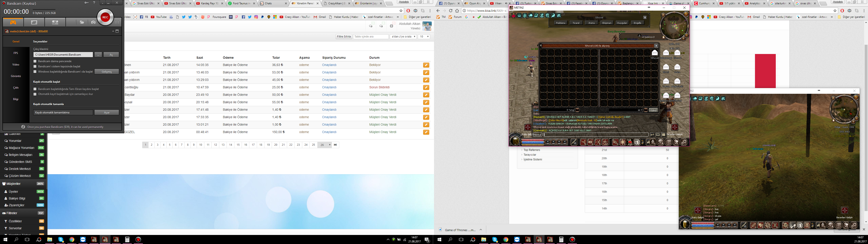Click Bandicam output folder path field

point(63,55)
